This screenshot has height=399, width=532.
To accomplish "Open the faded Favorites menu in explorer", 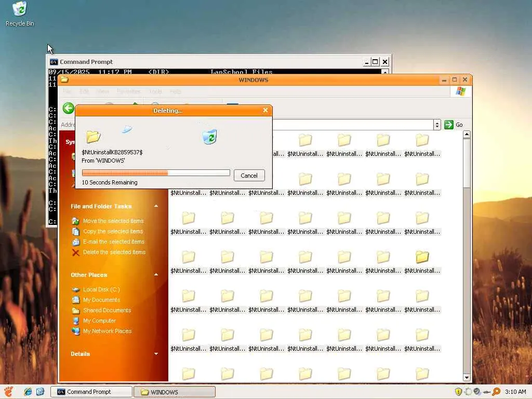I will click(x=128, y=91).
